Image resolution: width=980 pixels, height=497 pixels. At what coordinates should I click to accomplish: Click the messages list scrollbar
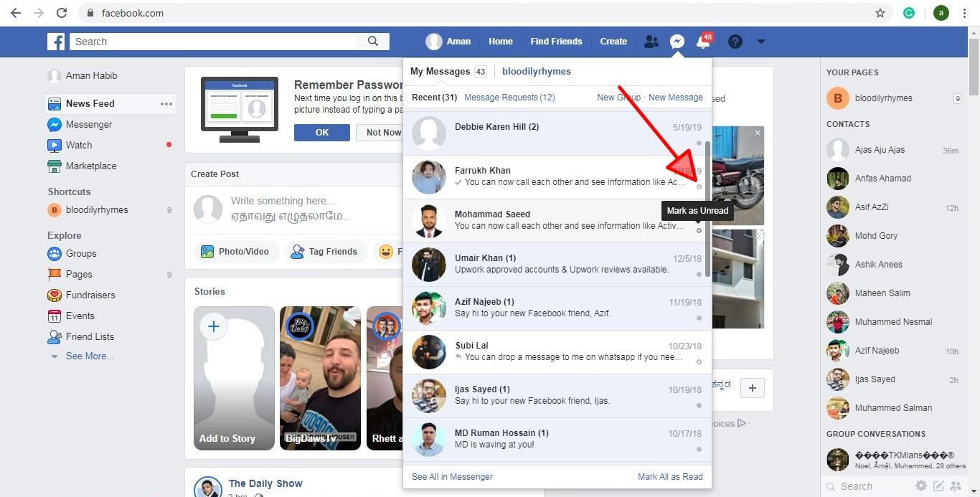708,209
